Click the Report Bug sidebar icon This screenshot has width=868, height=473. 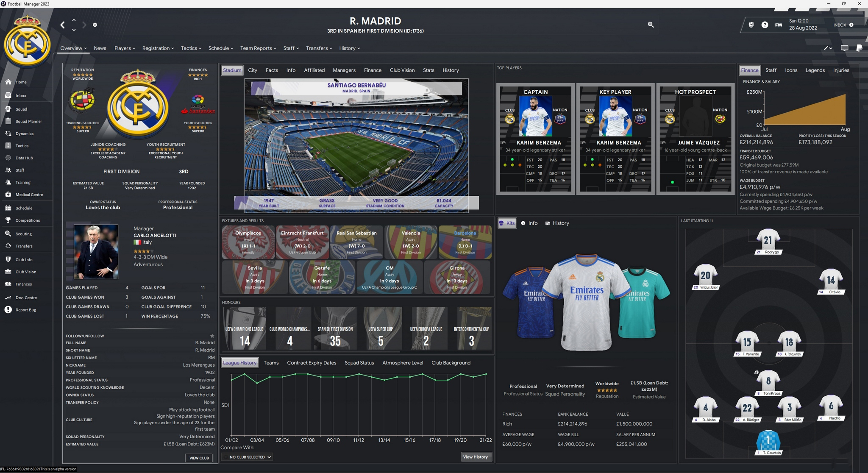click(x=8, y=310)
